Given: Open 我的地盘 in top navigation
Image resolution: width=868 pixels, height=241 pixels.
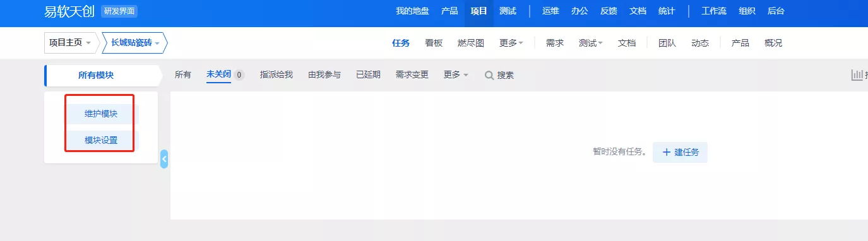Looking at the screenshot, I should pos(412,11).
